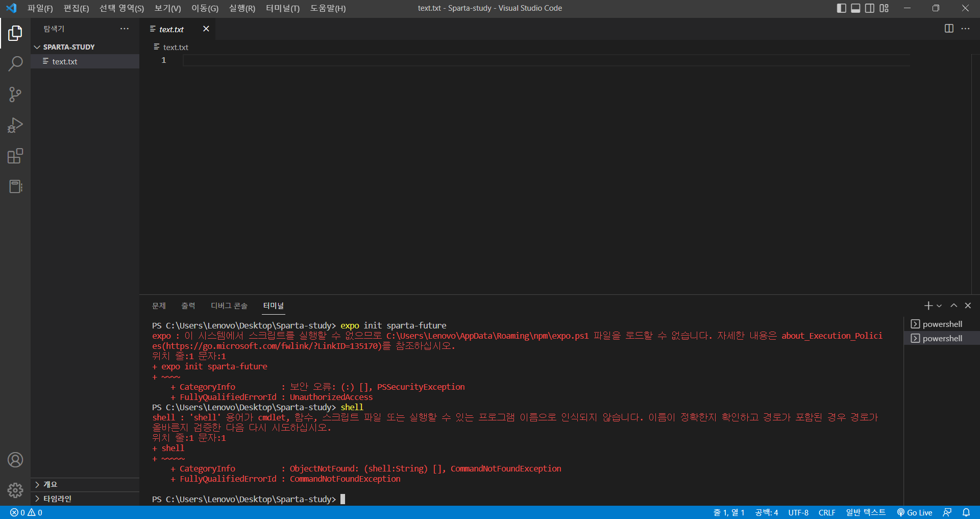Click the line and column indicator 줄 1, 열 1
Image resolution: width=980 pixels, height=519 pixels.
point(729,512)
